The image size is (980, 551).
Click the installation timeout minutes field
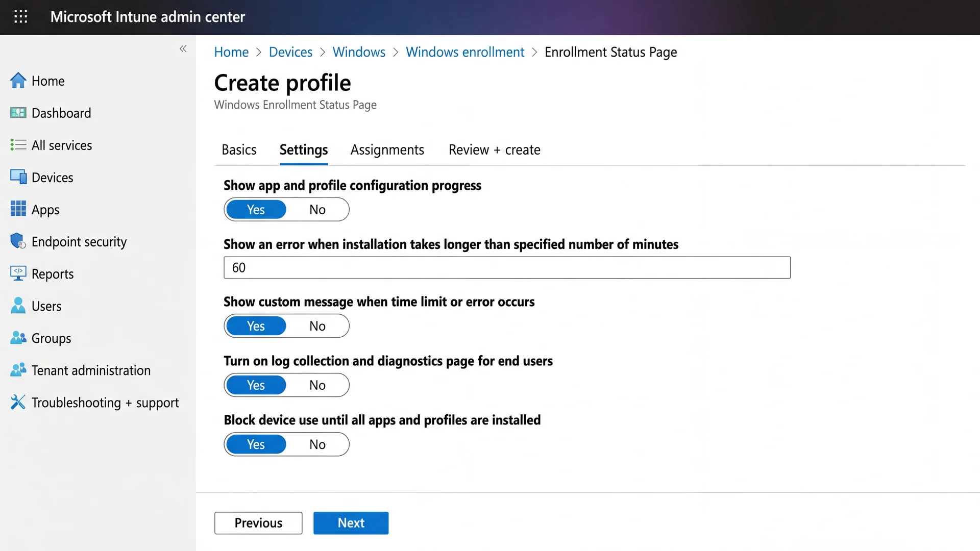click(507, 267)
